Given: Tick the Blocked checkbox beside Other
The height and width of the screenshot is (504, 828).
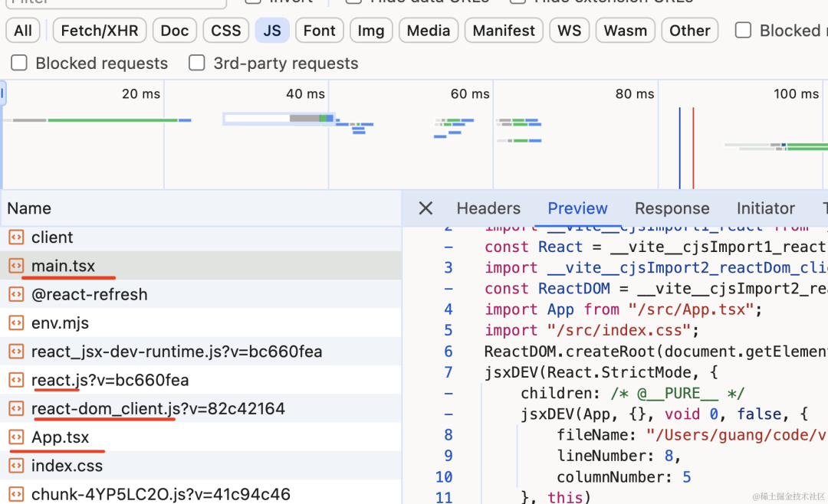Looking at the screenshot, I should point(743,31).
